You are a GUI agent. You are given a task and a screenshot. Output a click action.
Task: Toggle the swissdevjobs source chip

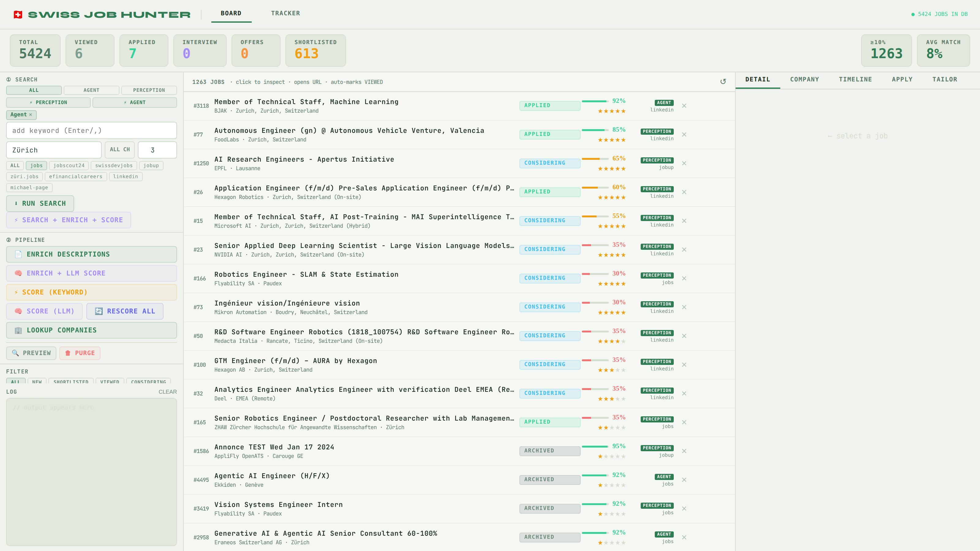(114, 165)
